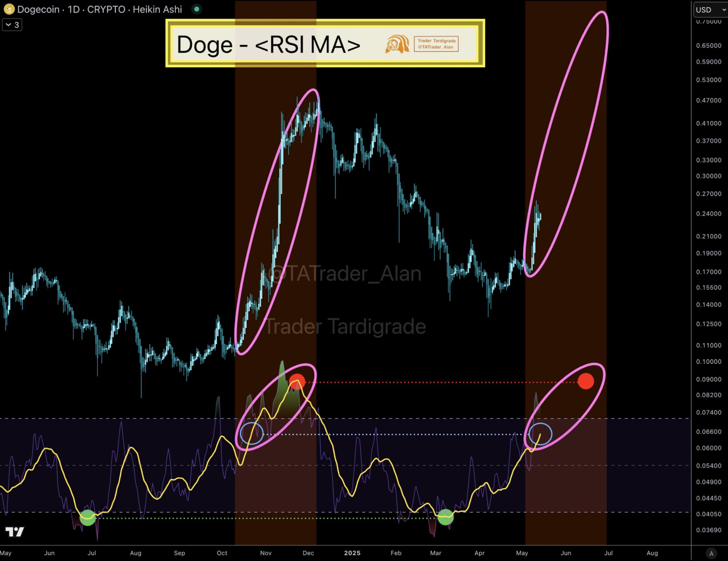
Task: Click the Dec label on the time axis
Action: [x=308, y=553]
